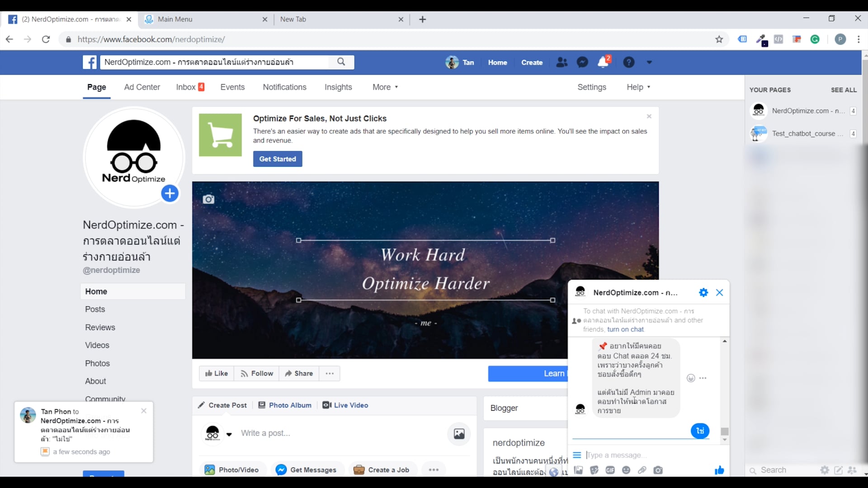The height and width of the screenshot is (488, 868).
Task: Open the persistent menu icon beside message box
Action: click(x=577, y=455)
